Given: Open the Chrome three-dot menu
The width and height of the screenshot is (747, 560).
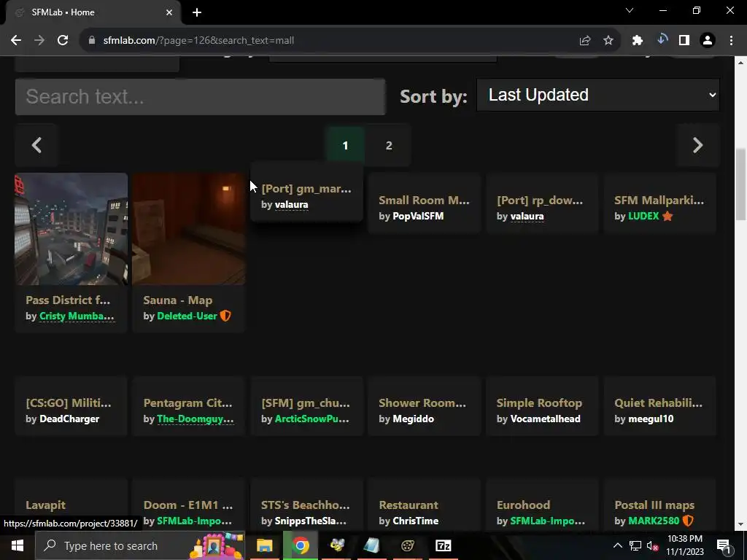Looking at the screenshot, I should (x=731, y=41).
